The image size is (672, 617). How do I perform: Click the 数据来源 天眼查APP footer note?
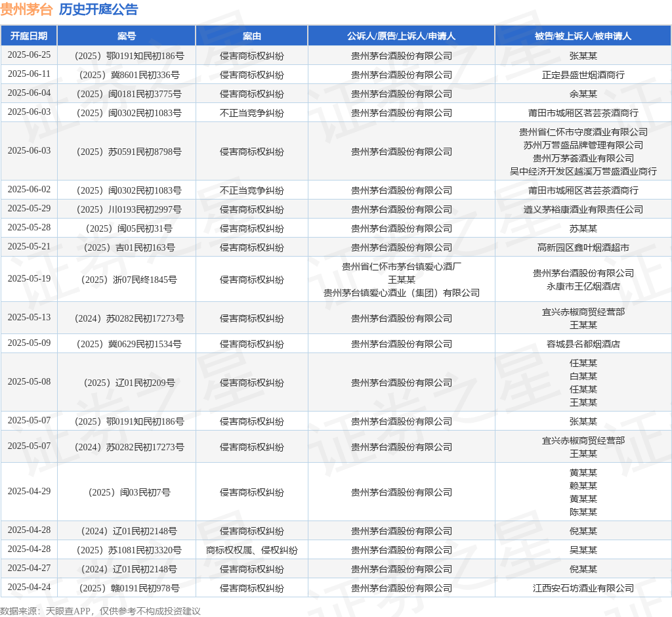pos(100,611)
